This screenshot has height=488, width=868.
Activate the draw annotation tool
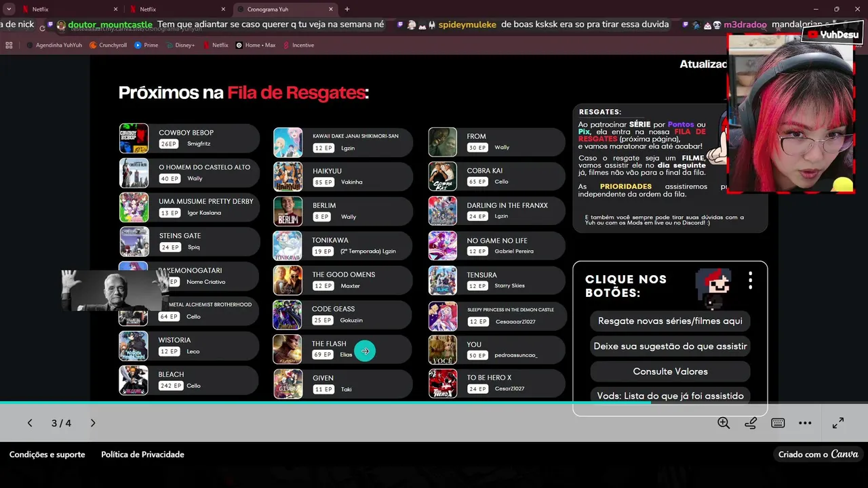751,423
